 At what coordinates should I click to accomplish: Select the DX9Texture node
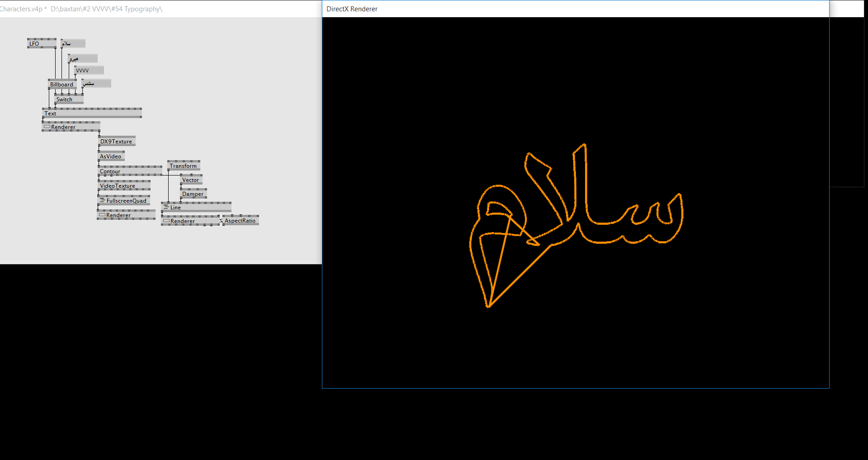[x=116, y=142]
